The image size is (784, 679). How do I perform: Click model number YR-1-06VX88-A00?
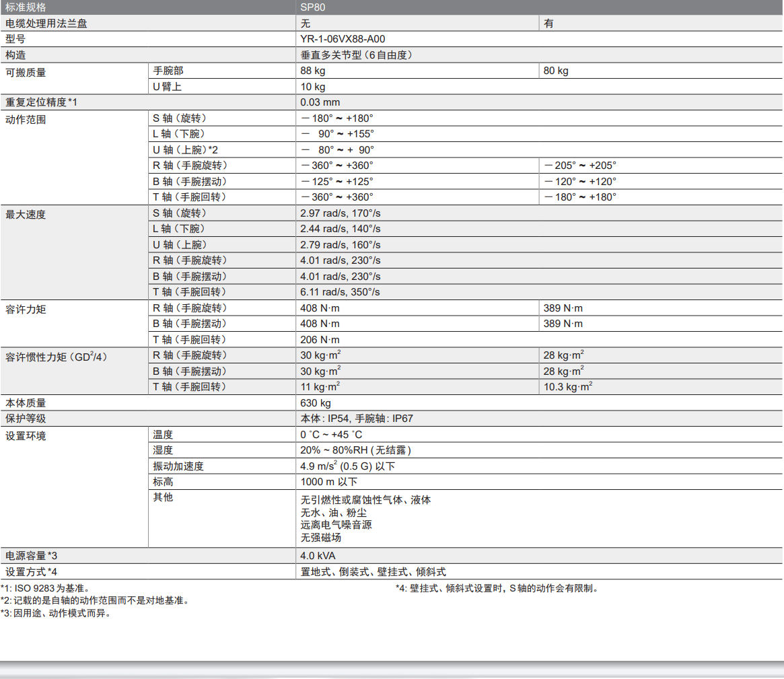point(343,39)
